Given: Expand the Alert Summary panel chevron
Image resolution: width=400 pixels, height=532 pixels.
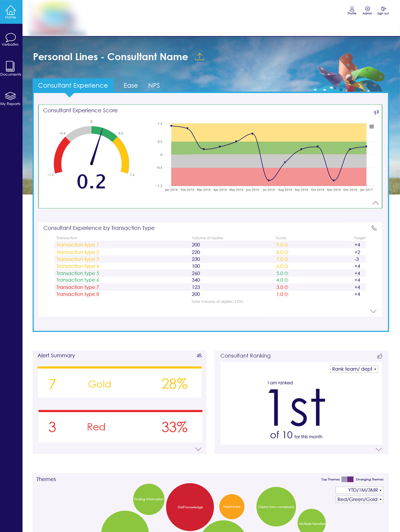Looking at the screenshot, I should coord(198,449).
